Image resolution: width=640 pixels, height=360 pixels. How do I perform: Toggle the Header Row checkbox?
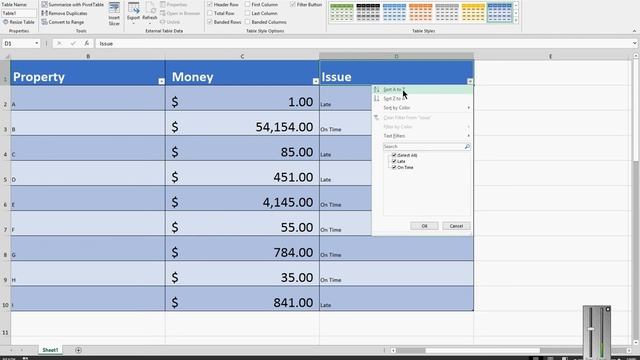(210, 4)
